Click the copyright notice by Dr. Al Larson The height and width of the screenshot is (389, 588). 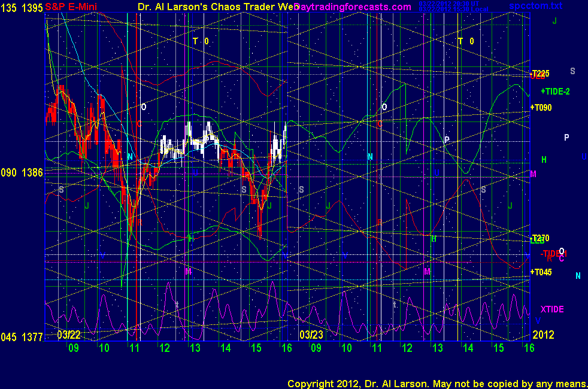pyautogui.click(x=437, y=384)
